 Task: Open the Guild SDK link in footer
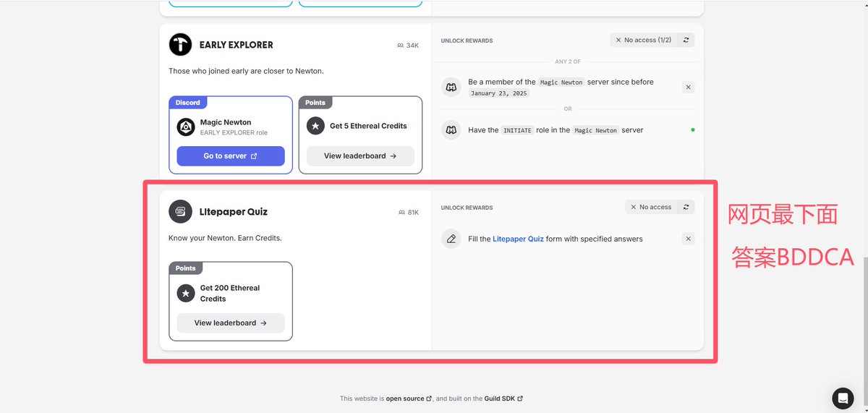click(x=503, y=399)
